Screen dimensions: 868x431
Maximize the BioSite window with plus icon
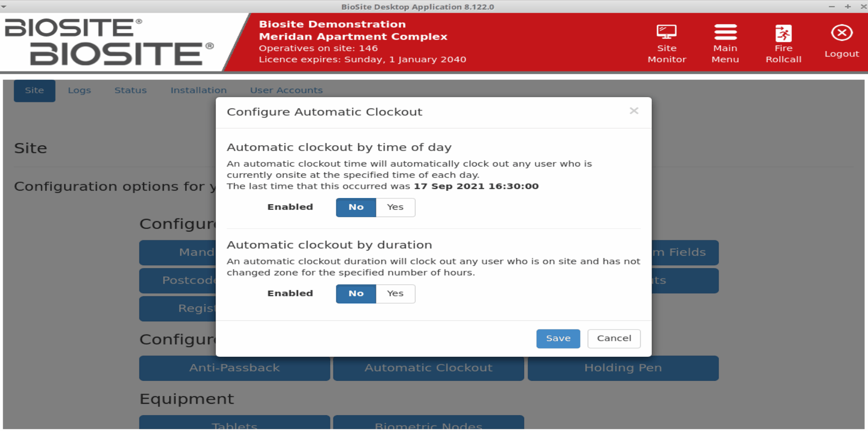pyautogui.click(x=847, y=6)
